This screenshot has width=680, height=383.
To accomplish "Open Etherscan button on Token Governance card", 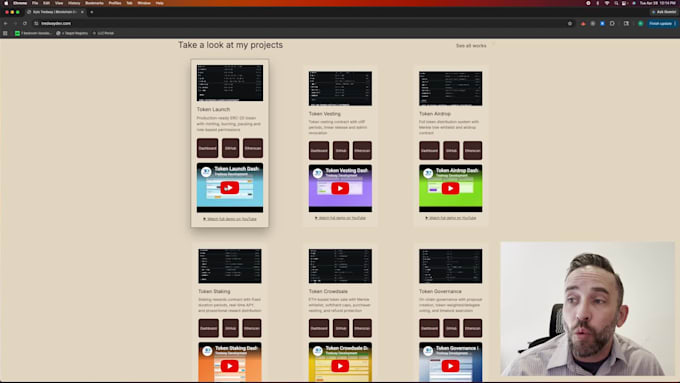I will [x=473, y=328].
